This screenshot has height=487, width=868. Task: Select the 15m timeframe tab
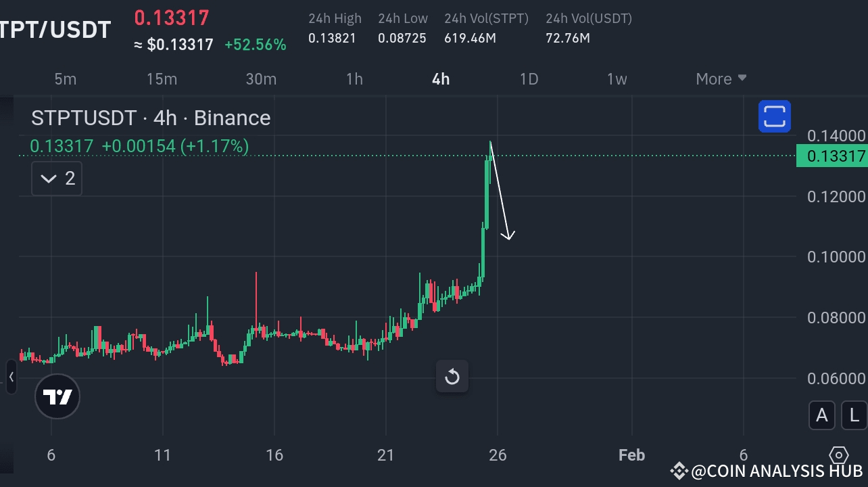click(x=162, y=79)
